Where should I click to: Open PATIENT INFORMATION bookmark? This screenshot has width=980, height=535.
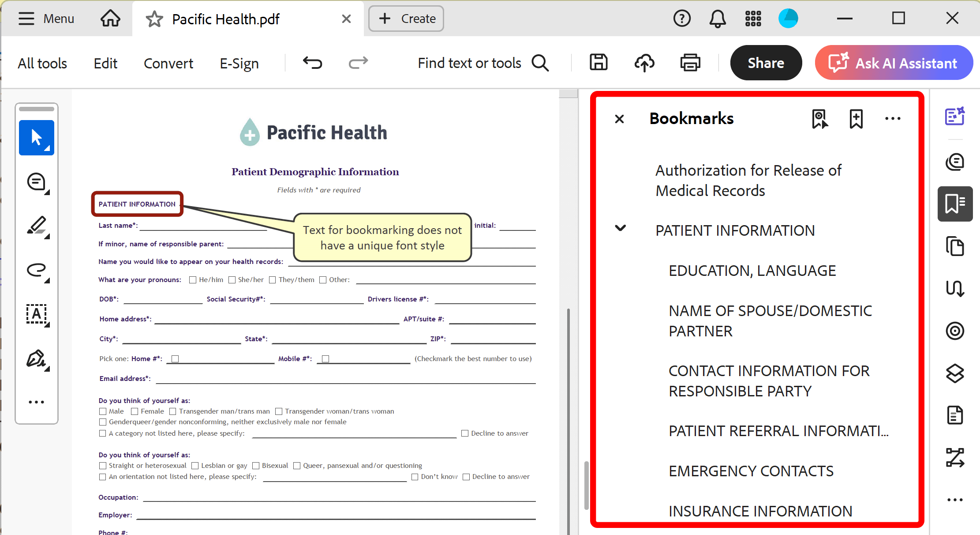pos(735,230)
